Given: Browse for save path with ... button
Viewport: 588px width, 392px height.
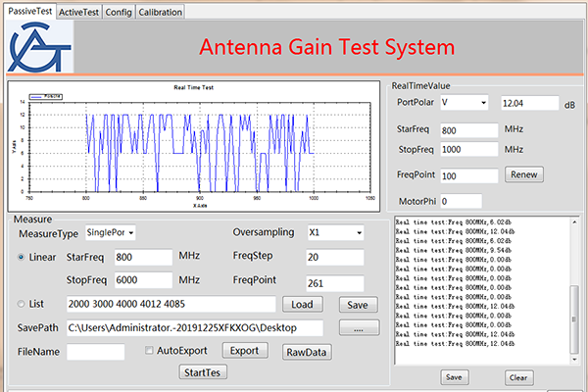Looking at the screenshot, I should click(359, 327).
